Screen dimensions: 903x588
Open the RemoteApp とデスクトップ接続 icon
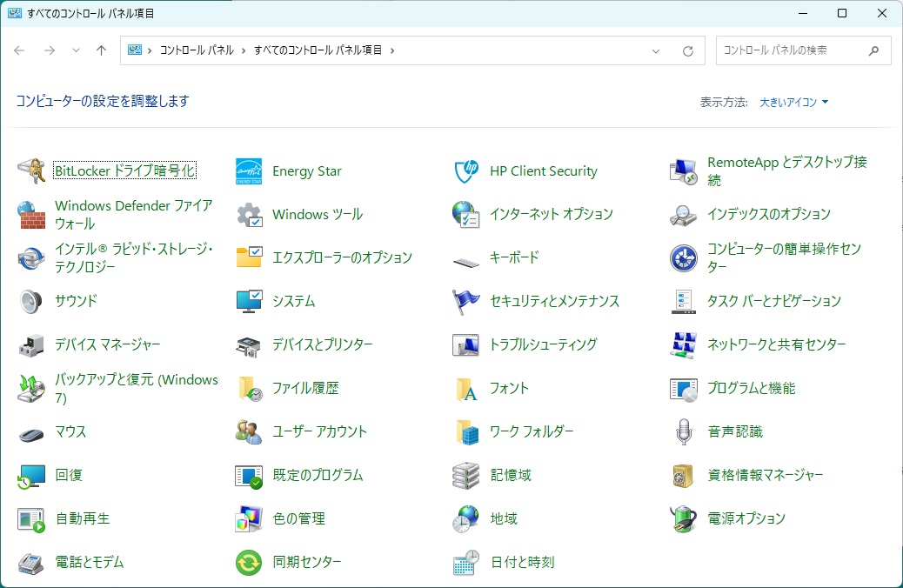(684, 171)
